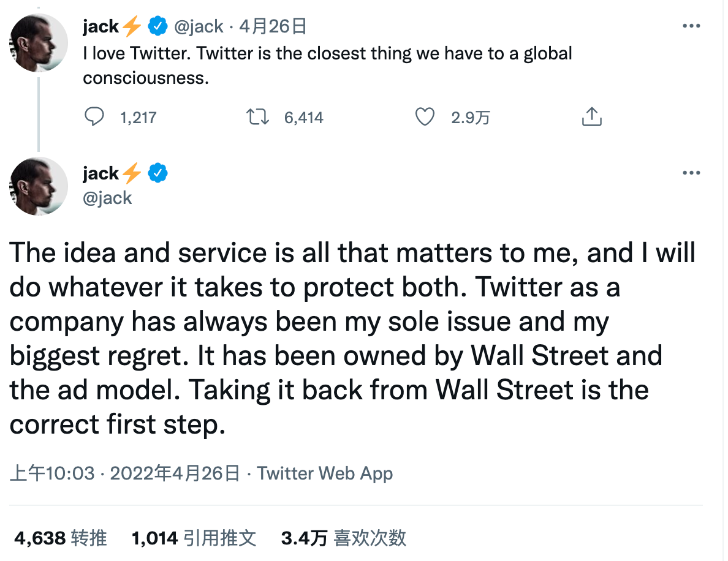This screenshot has width=728, height=561.
Task: Open more options on the main tweet
Action: point(691,173)
